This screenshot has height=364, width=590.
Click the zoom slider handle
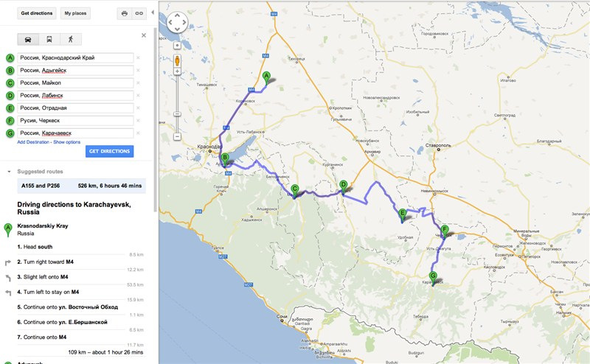(x=177, y=114)
